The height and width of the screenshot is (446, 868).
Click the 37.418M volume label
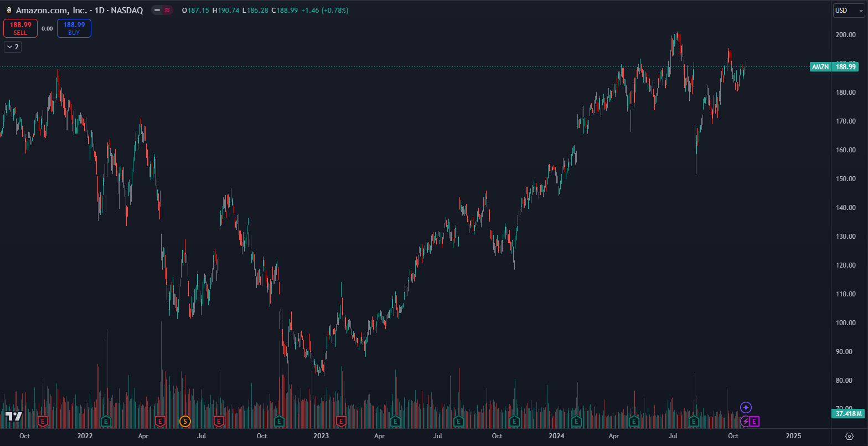click(849, 413)
